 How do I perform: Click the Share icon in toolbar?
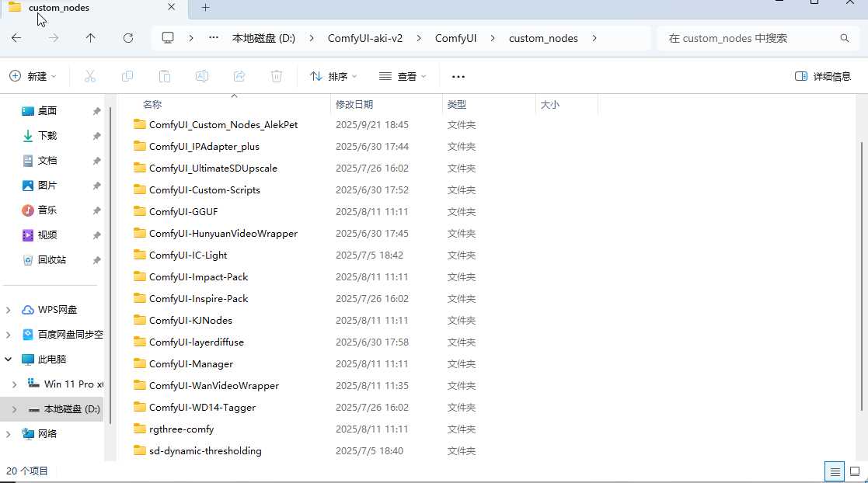(239, 76)
